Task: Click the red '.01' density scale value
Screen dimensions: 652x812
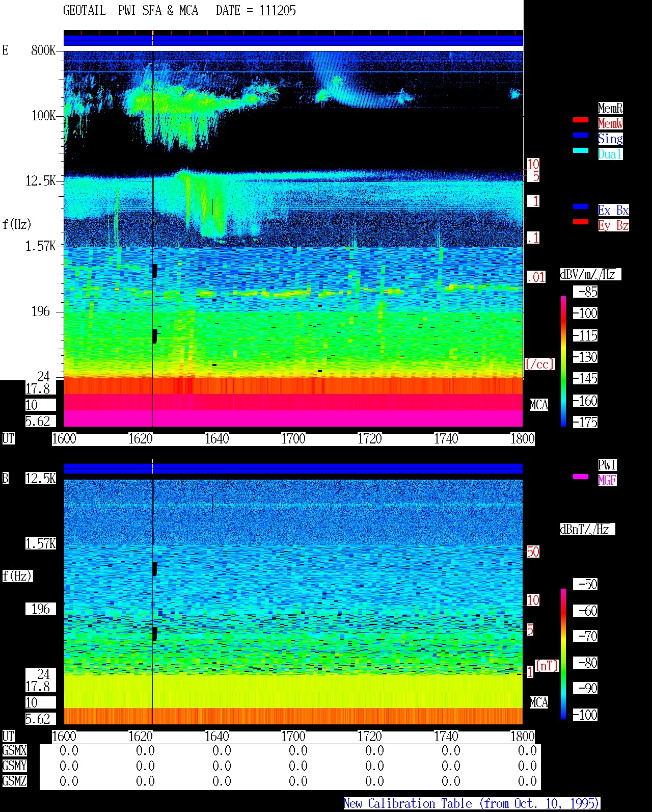Action: [536, 277]
